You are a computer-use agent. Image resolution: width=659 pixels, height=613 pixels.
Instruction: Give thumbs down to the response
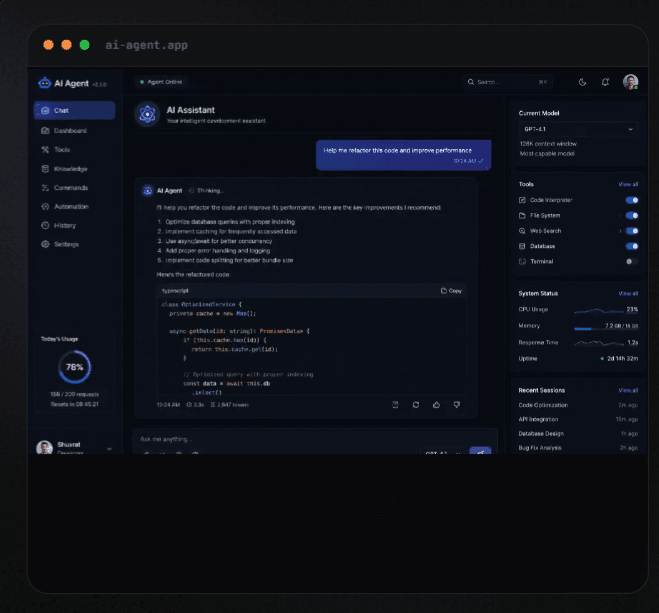coord(457,405)
